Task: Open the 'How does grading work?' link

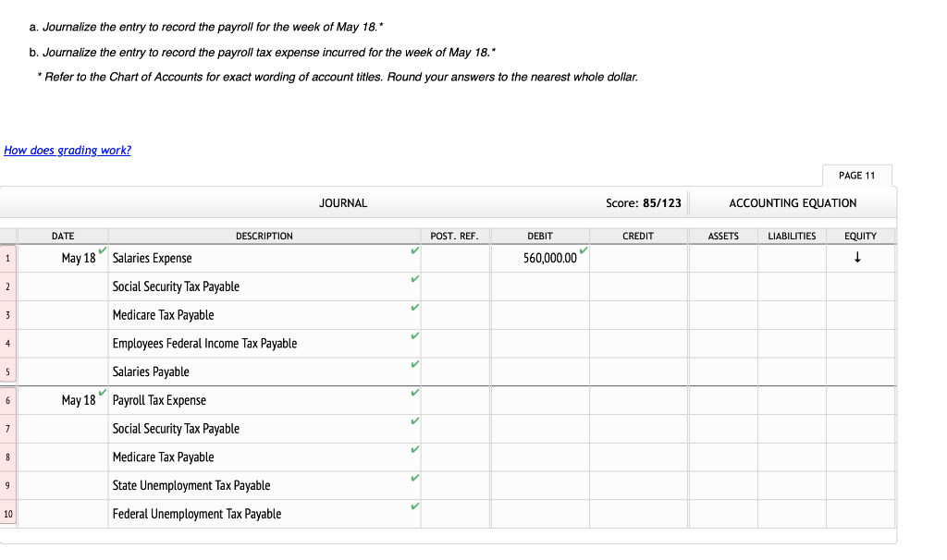Action: 67,150
